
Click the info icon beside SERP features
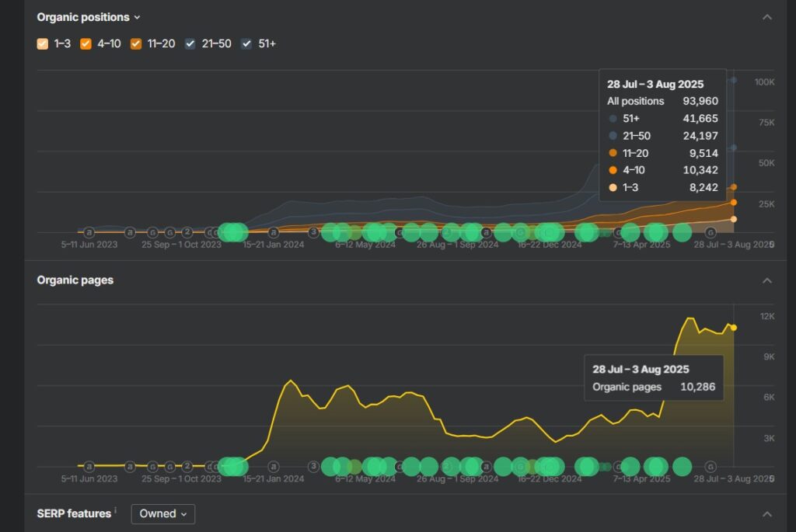coord(116,510)
